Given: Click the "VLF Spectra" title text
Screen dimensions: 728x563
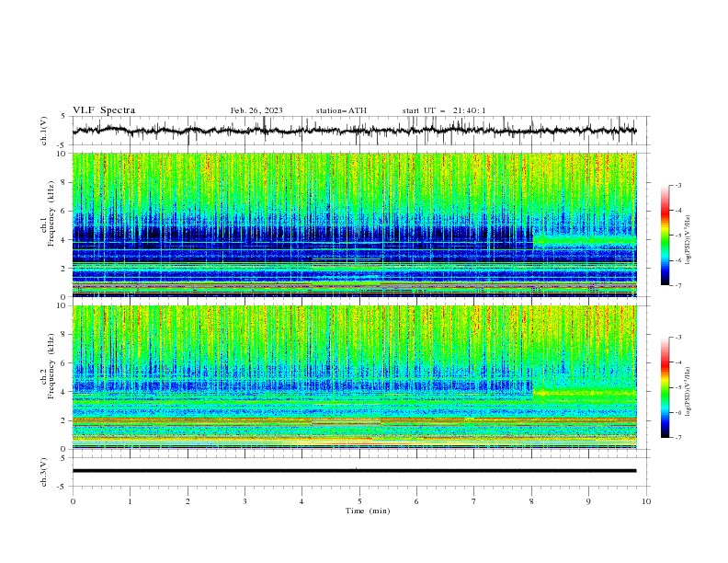Looking at the screenshot, I should [x=104, y=110].
